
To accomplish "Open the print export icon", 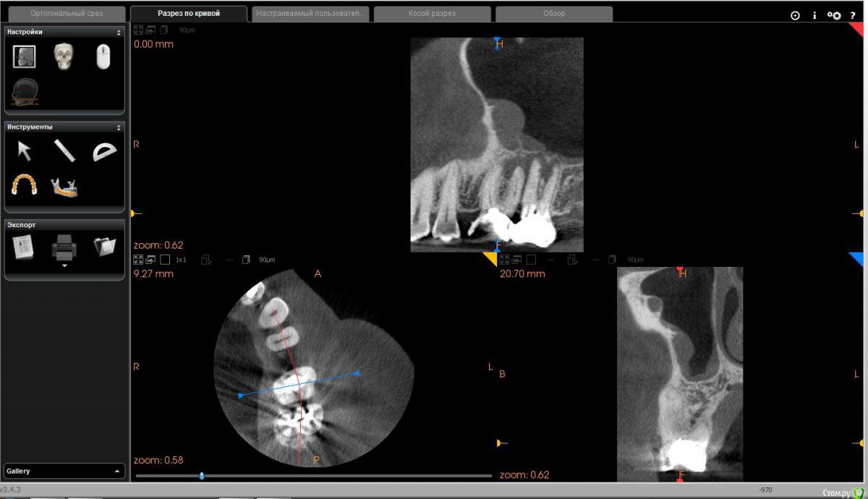I will (x=64, y=249).
